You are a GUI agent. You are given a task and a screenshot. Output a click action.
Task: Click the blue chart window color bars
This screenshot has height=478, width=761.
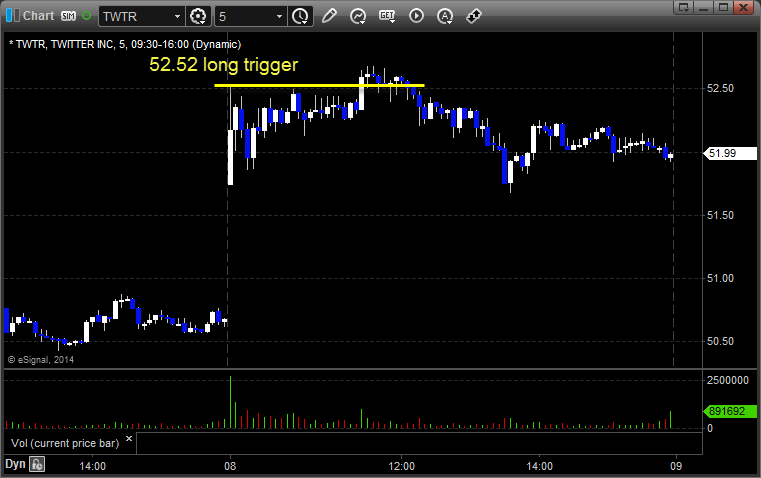coord(13,16)
